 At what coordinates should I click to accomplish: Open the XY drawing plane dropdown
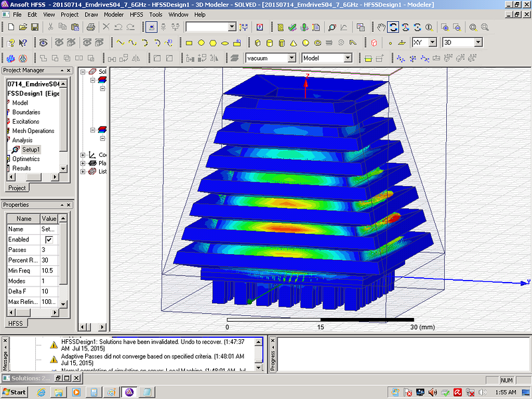coord(432,43)
